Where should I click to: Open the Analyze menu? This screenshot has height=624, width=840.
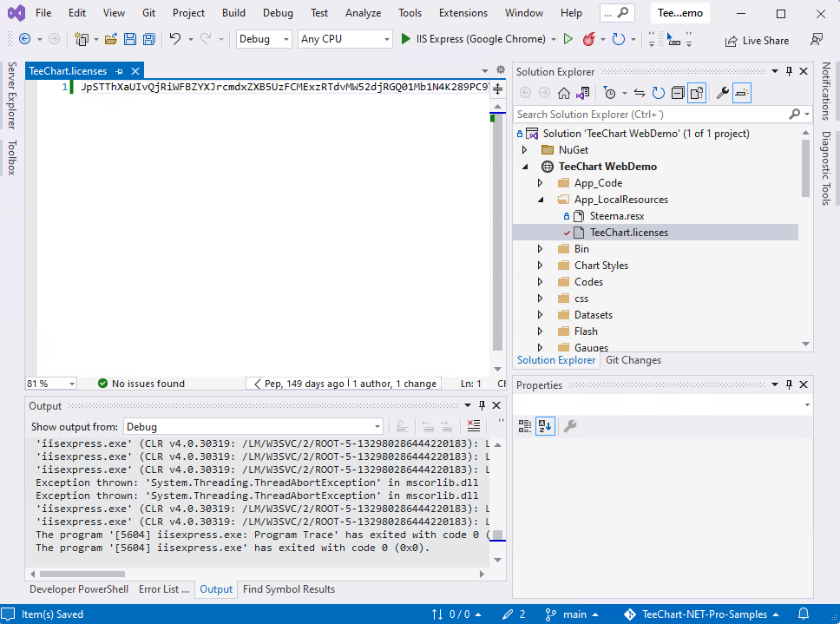pos(364,13)
